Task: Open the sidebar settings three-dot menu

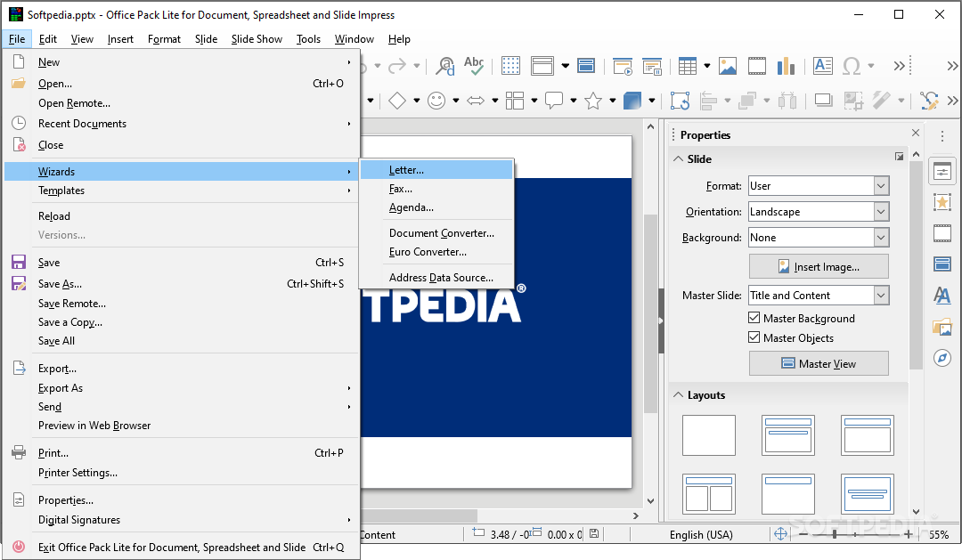Action: point(942,136)
